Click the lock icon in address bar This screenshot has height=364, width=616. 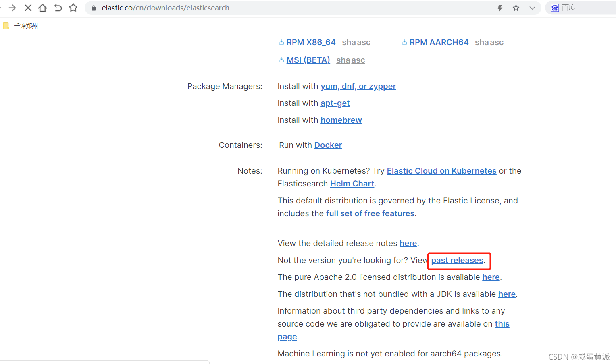pos(94,8)
